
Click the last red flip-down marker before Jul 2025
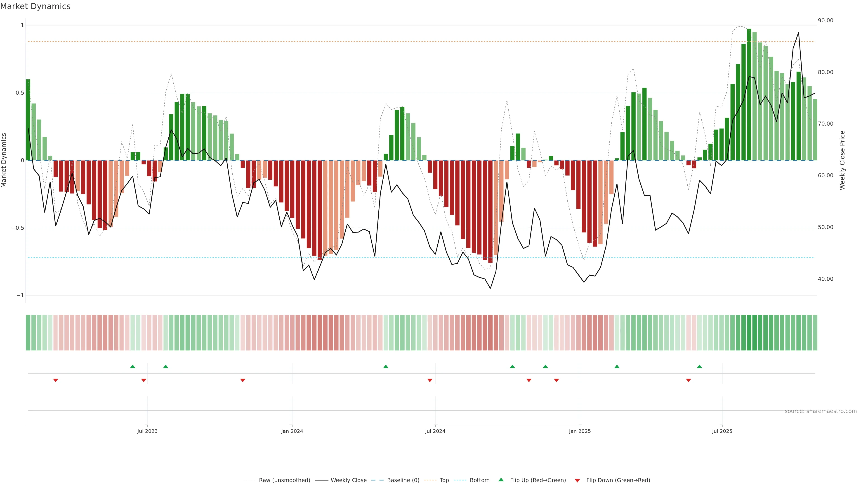click(x=688, y=380)
